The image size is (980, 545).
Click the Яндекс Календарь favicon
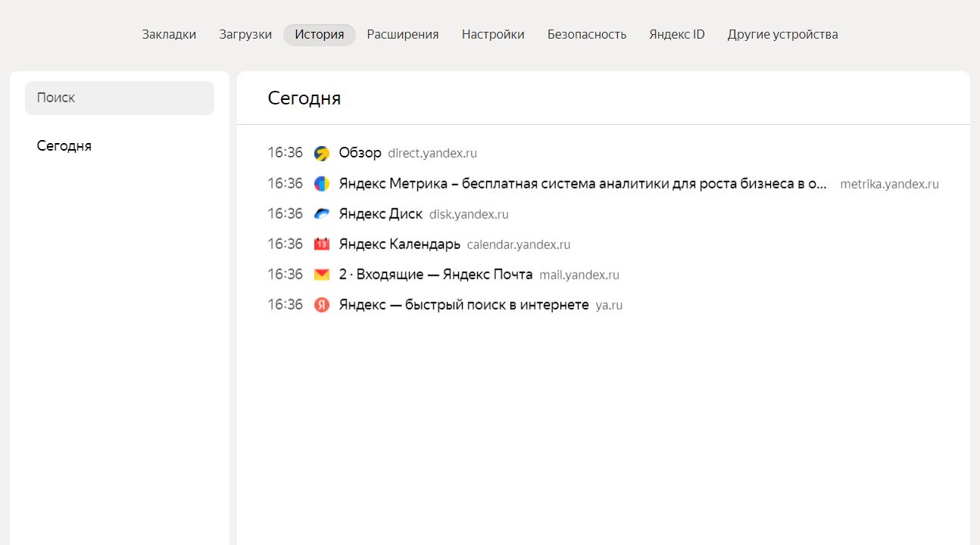[x=321, y=243]
